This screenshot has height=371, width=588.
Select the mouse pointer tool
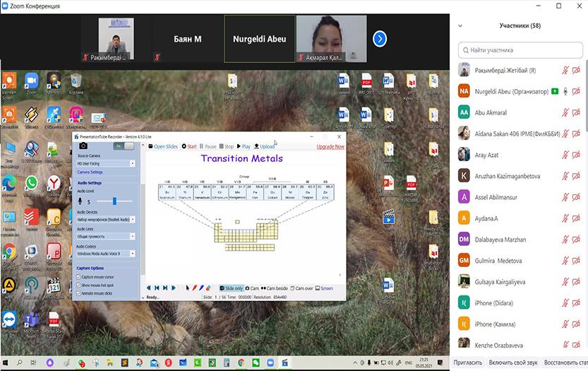click(x=188, y=288)
